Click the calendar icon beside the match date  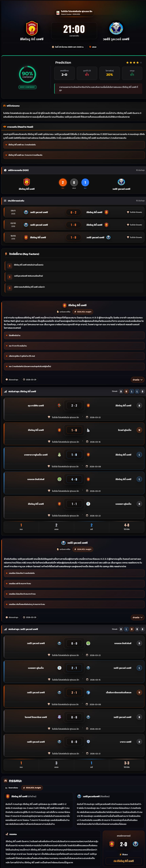(x=53, y=47)
